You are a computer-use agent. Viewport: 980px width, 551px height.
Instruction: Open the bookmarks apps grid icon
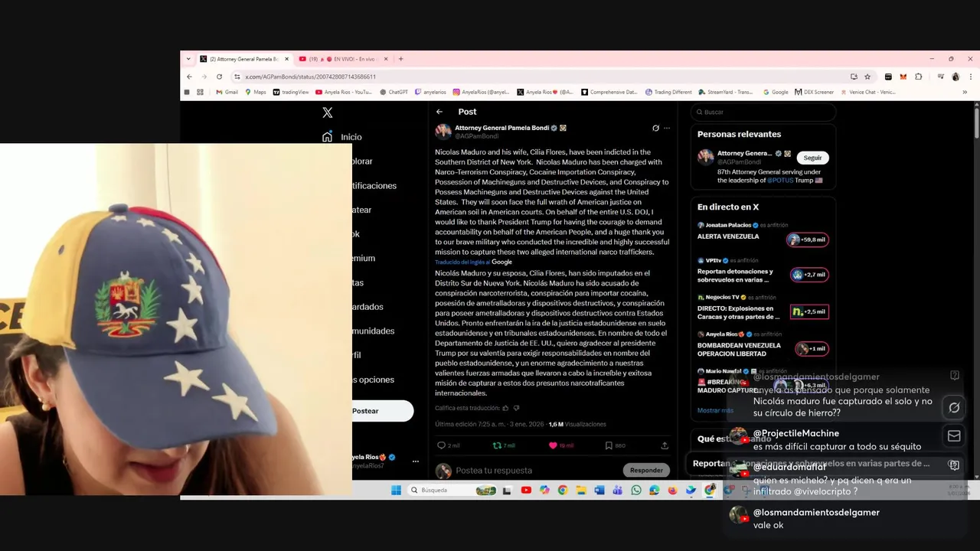[x=200, y=92]
